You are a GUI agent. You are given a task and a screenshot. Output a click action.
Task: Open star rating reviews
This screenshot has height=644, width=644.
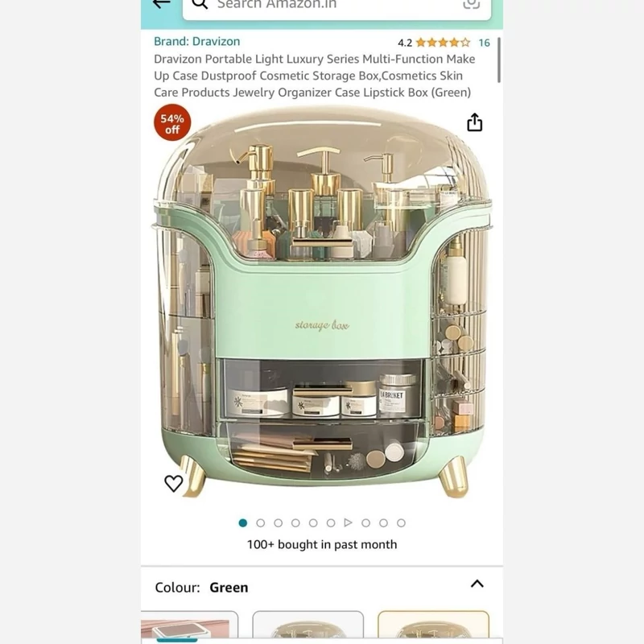pos(443,43)
